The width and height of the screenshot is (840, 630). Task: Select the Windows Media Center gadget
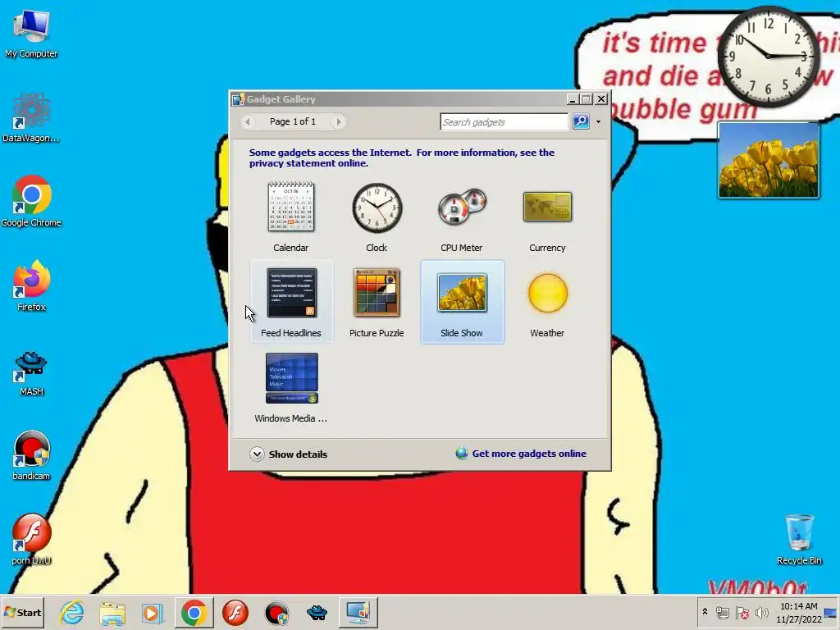291,387
